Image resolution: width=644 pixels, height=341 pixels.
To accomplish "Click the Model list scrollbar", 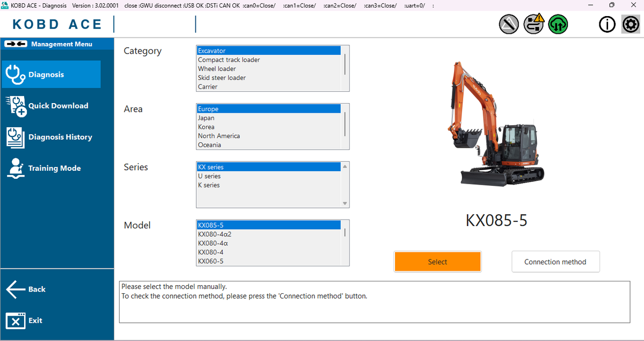I will point(345,233).
